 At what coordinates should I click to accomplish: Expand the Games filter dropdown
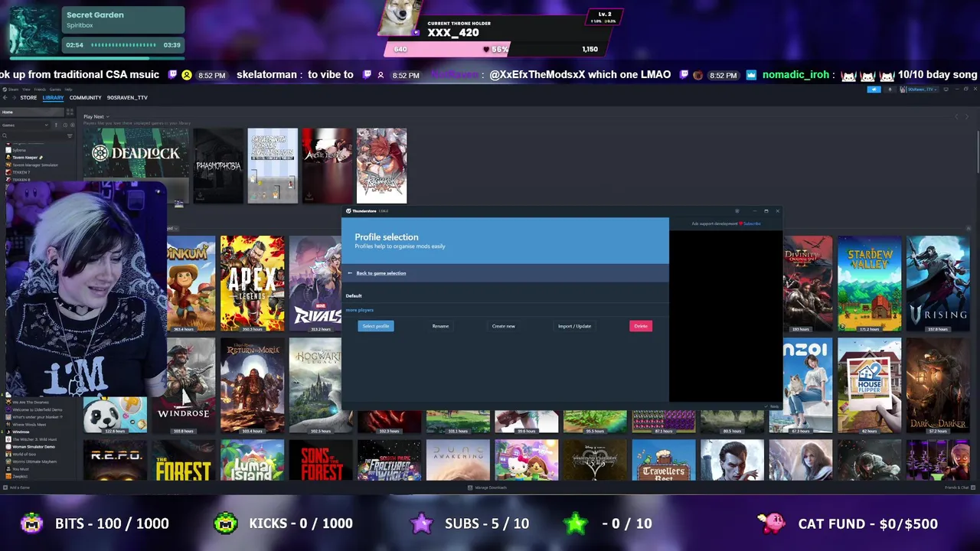click(24, 125)
